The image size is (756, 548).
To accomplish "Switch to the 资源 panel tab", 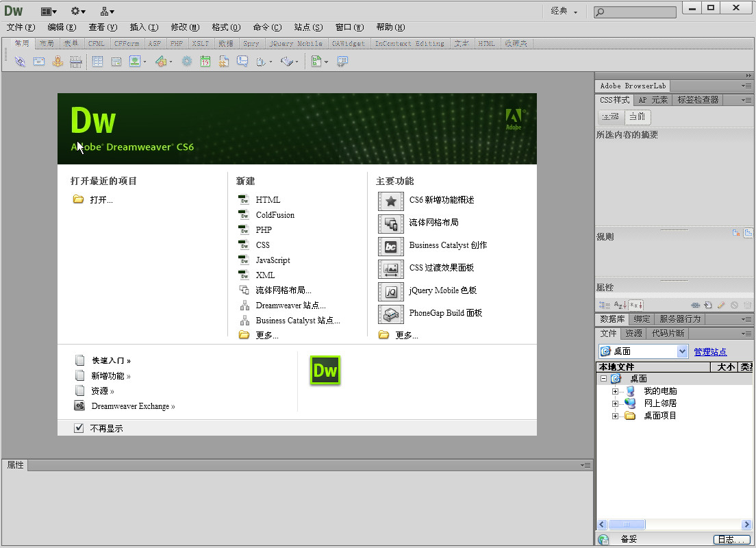I will [x=633, y=334].
